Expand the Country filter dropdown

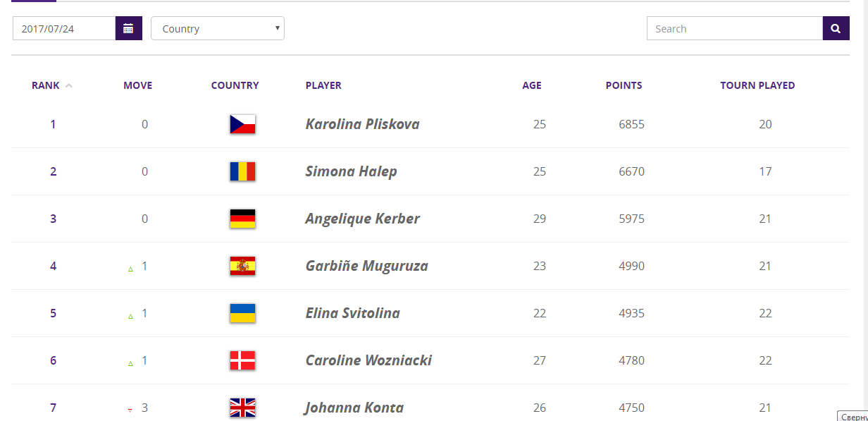point(218,28)
